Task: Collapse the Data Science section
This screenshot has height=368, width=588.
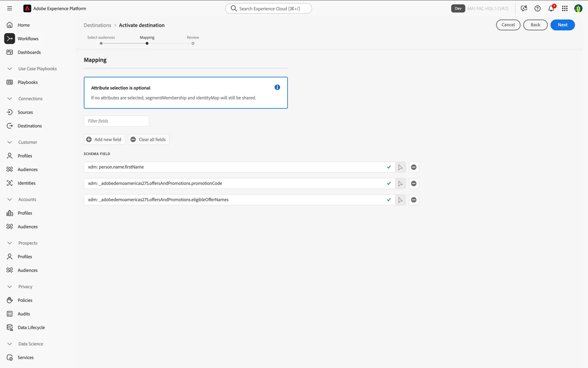Action: point(10,344)
